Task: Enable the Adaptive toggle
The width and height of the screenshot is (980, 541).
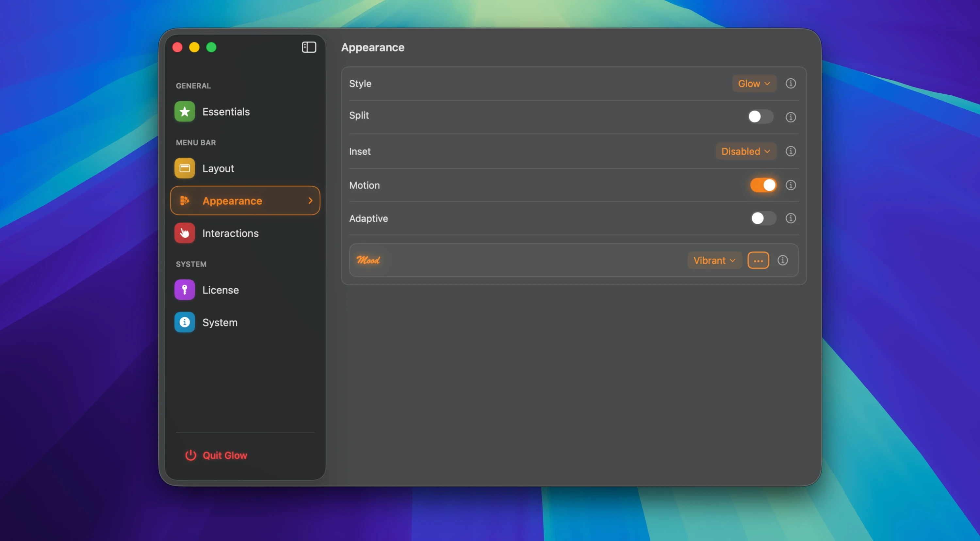Action: point(763,218)
